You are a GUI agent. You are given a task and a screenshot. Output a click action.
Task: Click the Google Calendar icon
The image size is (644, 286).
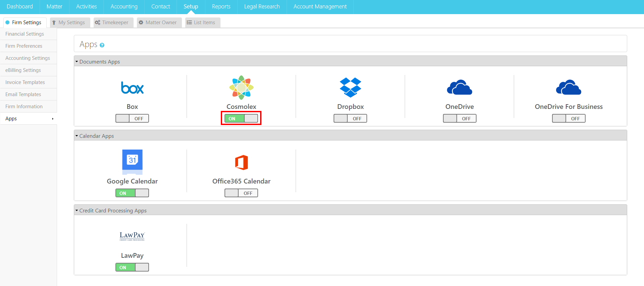tap(132, 162)
